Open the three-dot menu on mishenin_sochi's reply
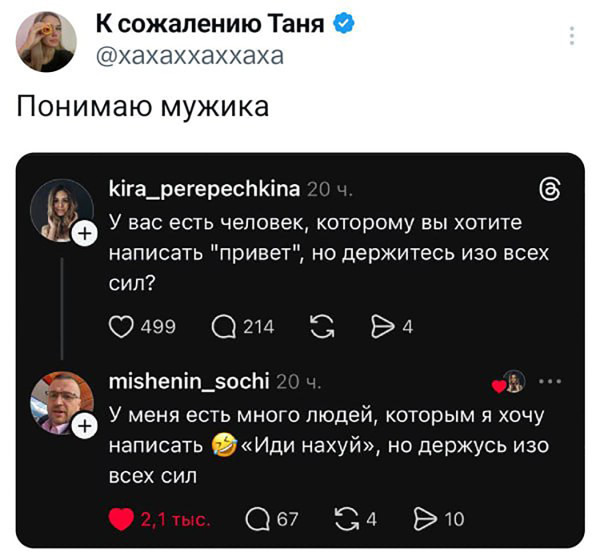 (549, 381)
